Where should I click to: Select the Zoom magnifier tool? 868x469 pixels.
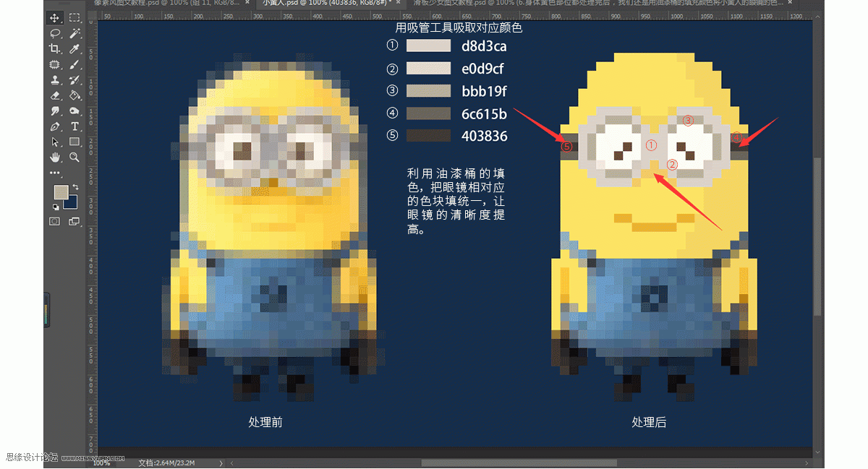click(x=75, y=157)
